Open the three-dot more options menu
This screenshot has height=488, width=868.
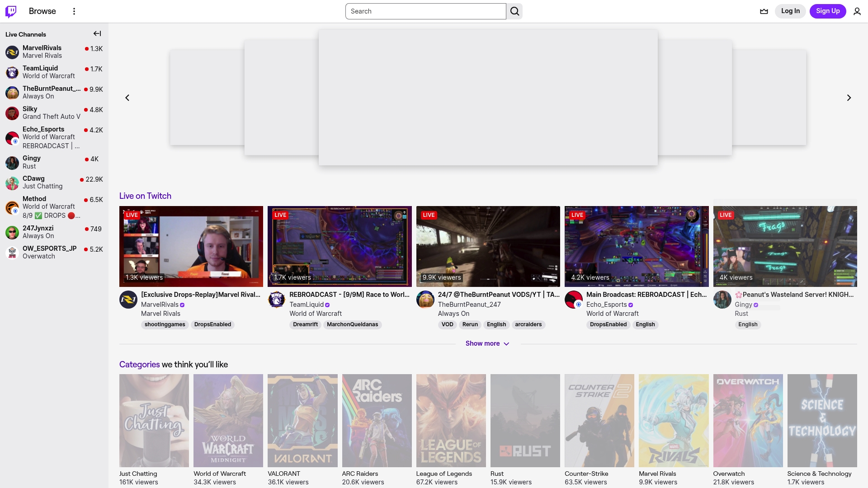tap(74, 11)
